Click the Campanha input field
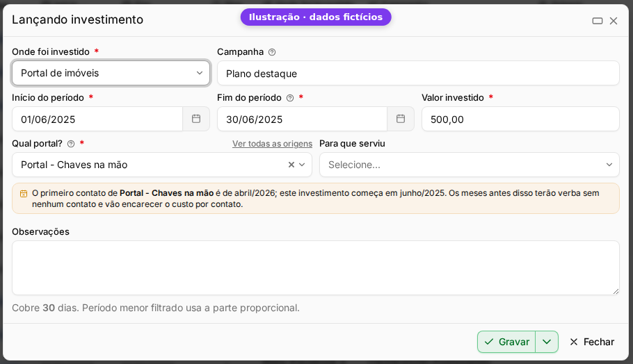 (x=418, y=73)
